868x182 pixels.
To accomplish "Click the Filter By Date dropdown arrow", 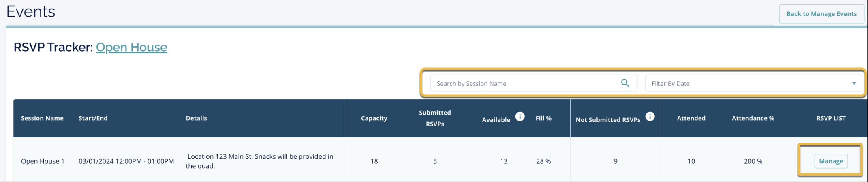I will 854,83.
